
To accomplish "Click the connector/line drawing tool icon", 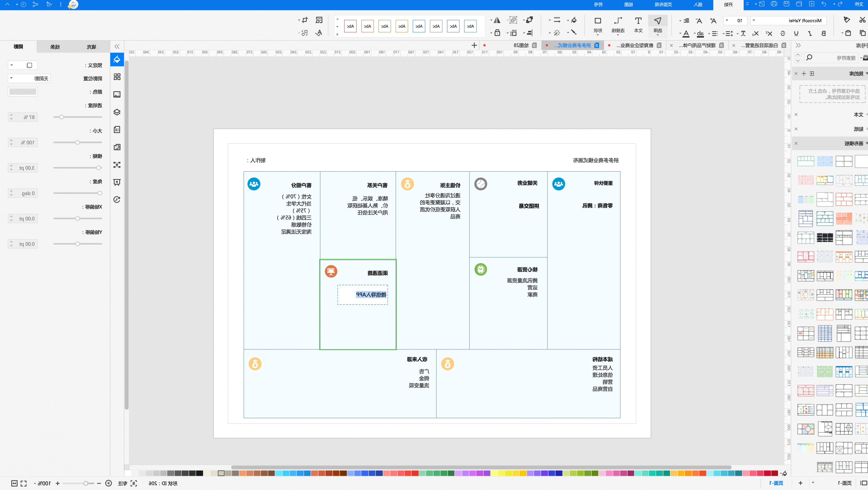I will [618, 21].
